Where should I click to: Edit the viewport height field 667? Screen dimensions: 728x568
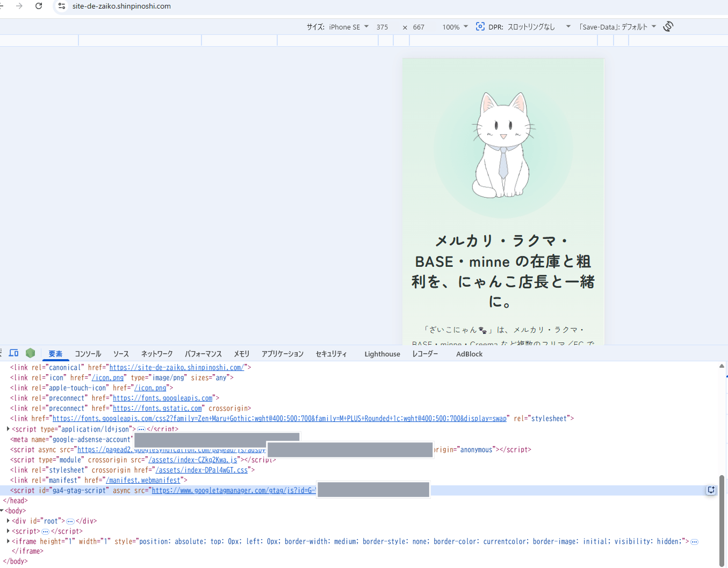419,27
